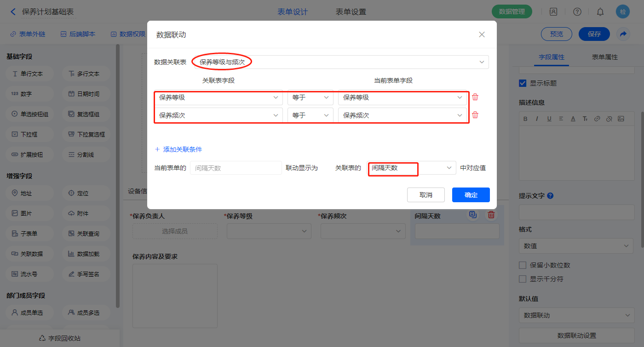This screenshot has width=644, height=347.
Task: Delete the 保养频次 association condition row
Action: 475,115
